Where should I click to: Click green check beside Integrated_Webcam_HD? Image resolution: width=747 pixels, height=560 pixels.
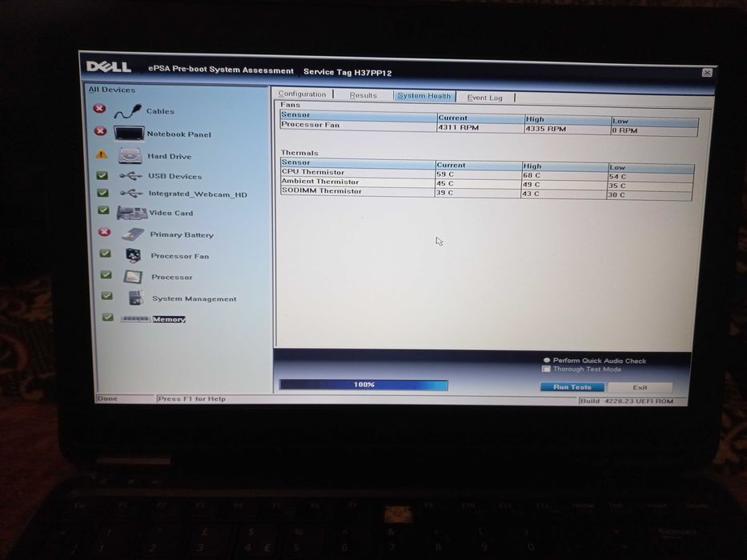coord(102,193)
